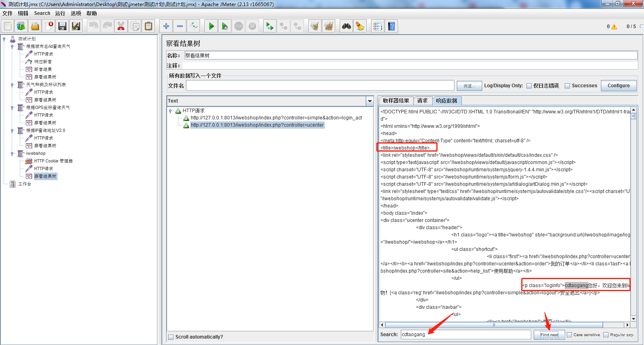Viewport: 644px width, 345px height.
Task: Save the test plan with floppy icon
Action: [62, 26]
